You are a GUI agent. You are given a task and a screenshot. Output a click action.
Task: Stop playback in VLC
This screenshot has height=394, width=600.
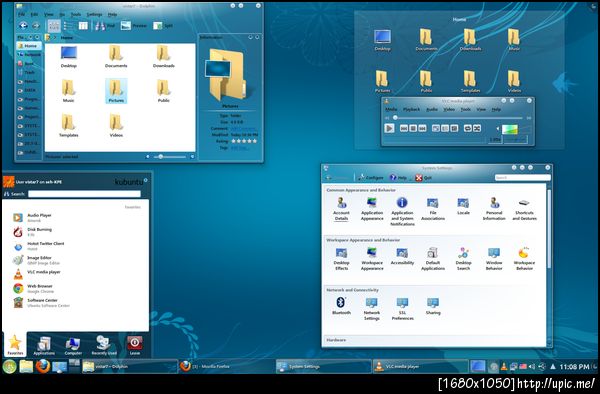[413, 129]
